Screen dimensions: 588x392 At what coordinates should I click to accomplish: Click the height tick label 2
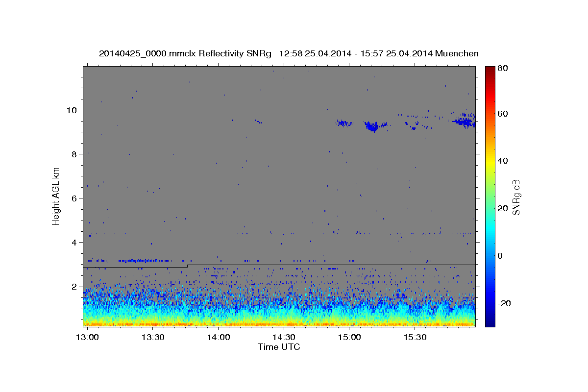pos(74,287)
